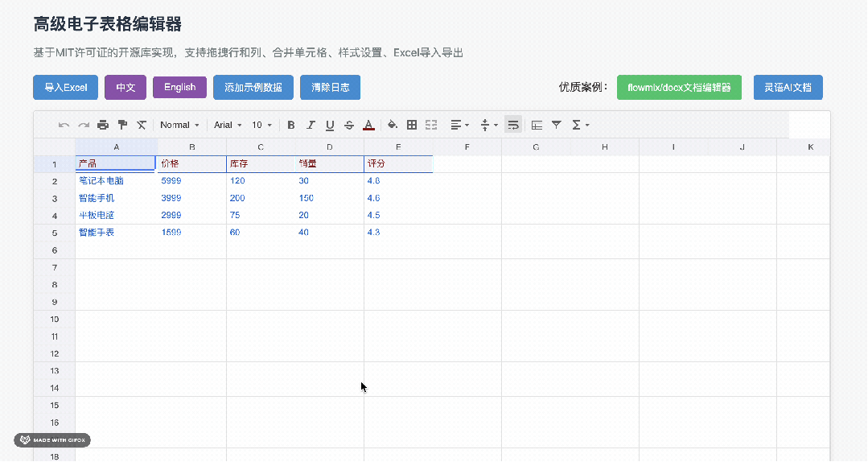Open the Normal format dropdown
Image resolution: width=868 pixels, height=462 pixels.
click(179, 126)
